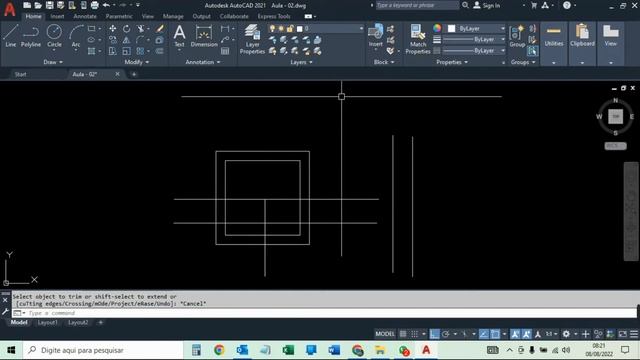Expand the Modify panel
This screenshot has width=640, height=360.
click(137, 62)
